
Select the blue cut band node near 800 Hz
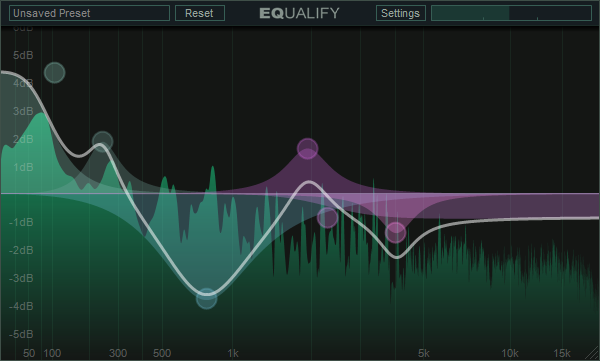[207, 299]
